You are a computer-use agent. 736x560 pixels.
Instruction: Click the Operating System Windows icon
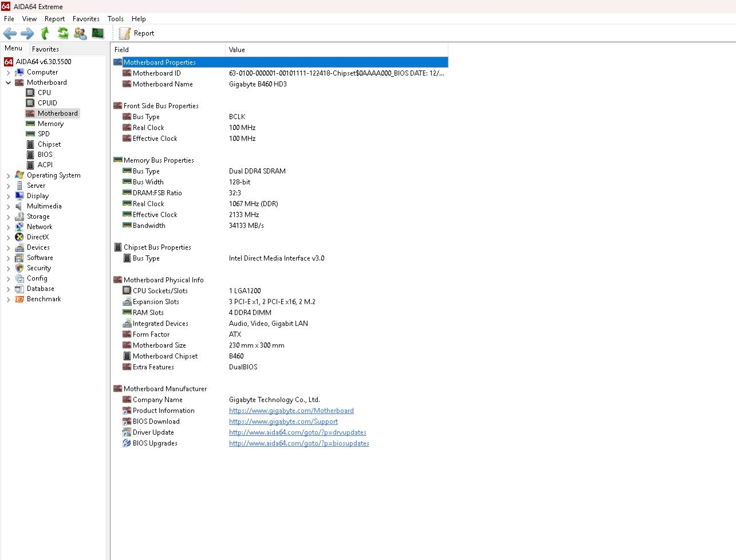(x=19, y=175)
